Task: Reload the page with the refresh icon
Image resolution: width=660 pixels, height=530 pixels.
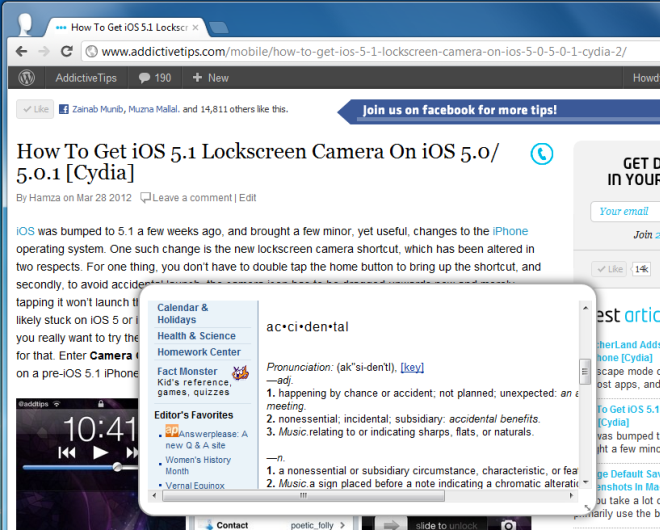Action: 67,51
